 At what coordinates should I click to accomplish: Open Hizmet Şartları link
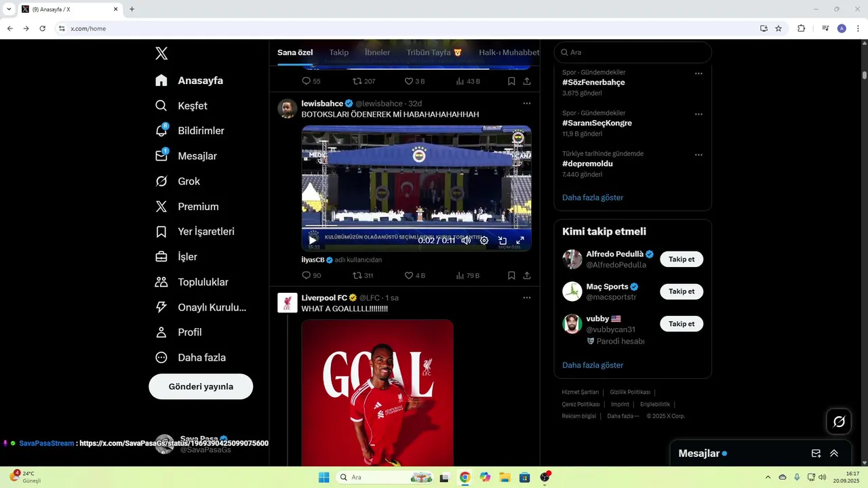(580, 392)
